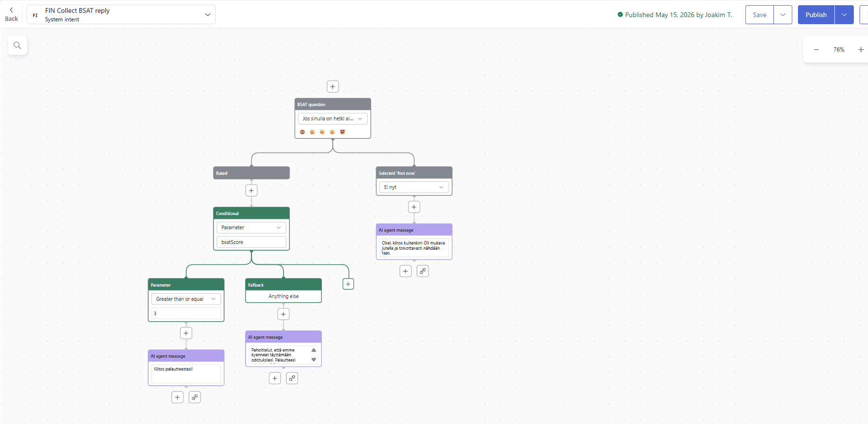This screenshot has width=868, height=424.
Task: Link a flow after Okei, kiitos kuitenkin message
Action: point(423,271)
